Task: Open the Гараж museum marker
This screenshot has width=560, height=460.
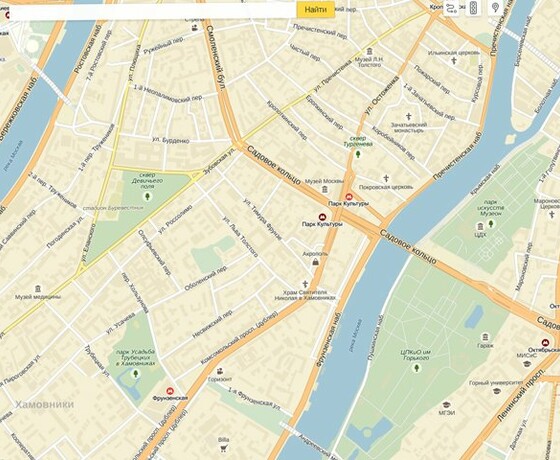Action: click(x=485, y=337)
